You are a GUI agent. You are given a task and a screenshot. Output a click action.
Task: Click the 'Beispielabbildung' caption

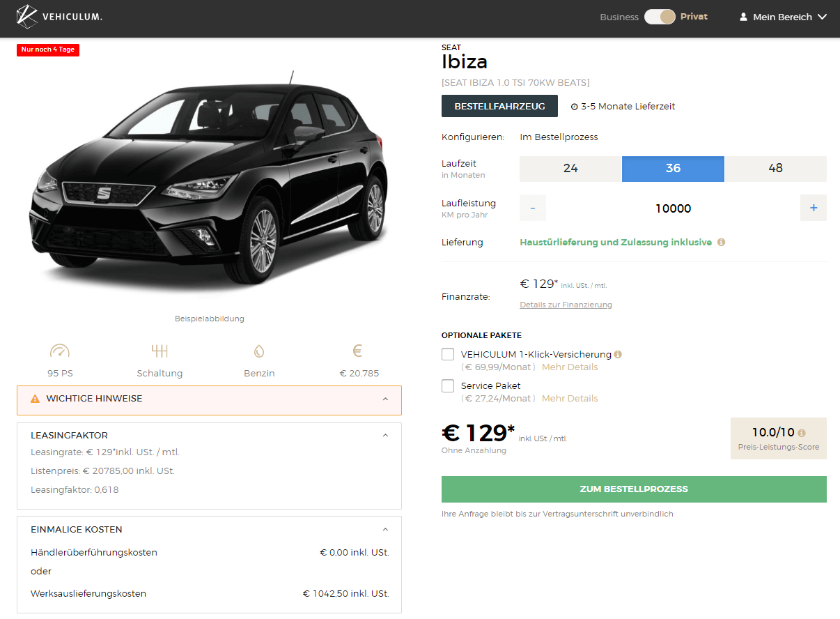(210, 319)
